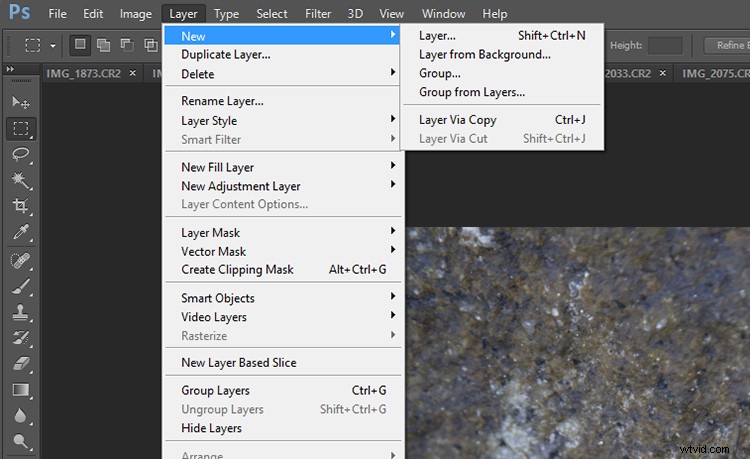Select the Healing Brush tool
Image resolution: width=750 pixels, height=459 pixels.
point(21,261)
